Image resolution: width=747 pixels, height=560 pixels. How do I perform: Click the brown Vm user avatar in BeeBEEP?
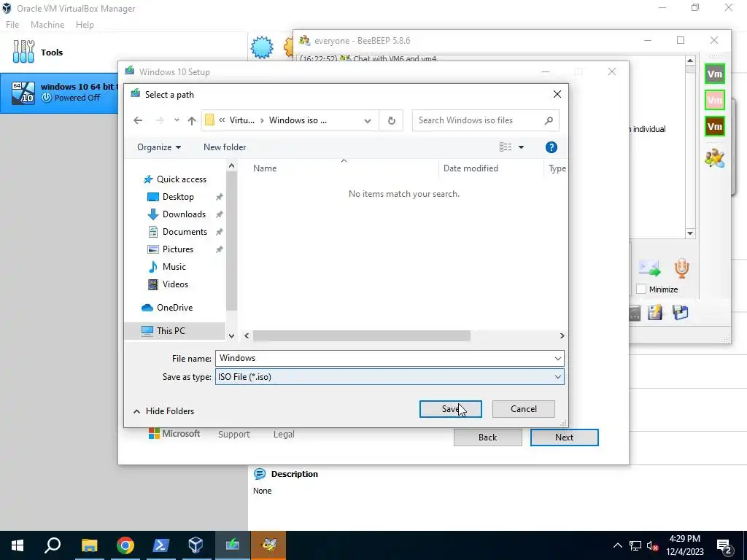pyautogui.click(x=715, y=126)
